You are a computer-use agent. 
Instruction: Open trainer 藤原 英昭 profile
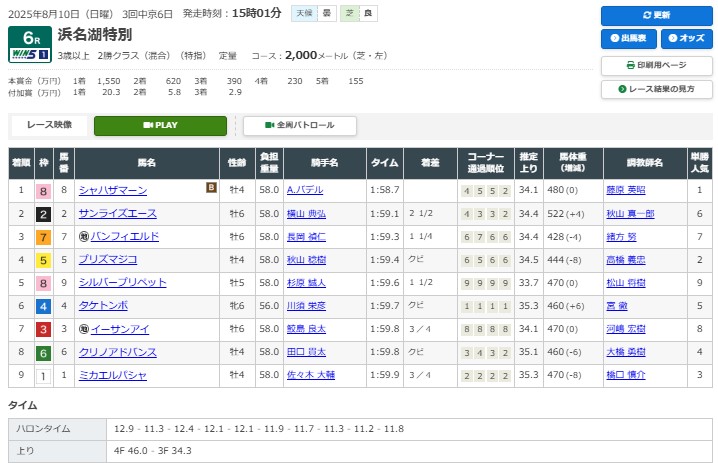click(x=626, y=190)
